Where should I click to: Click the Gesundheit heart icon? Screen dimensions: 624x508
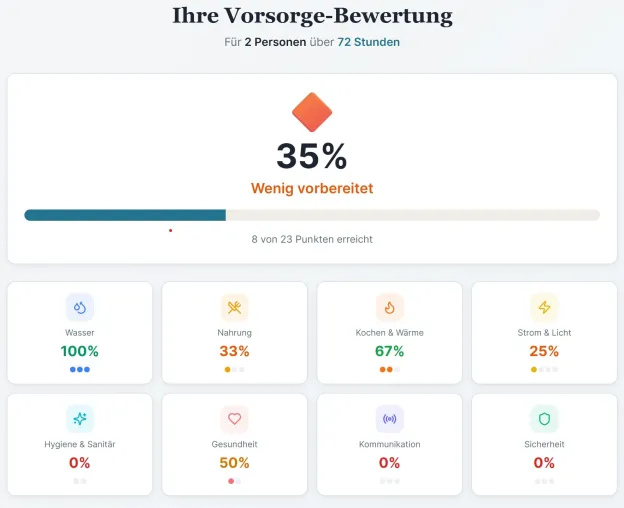click(x=234, y=418)
